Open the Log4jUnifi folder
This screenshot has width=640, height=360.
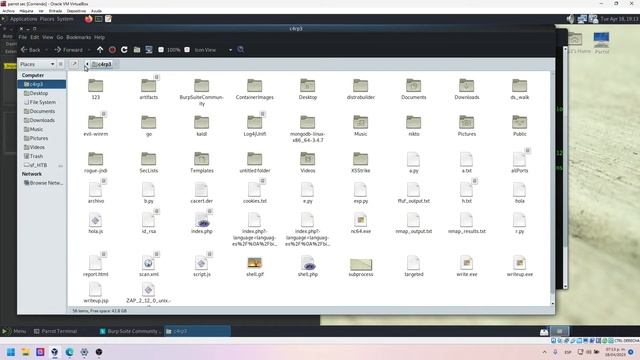pos(255,125)
